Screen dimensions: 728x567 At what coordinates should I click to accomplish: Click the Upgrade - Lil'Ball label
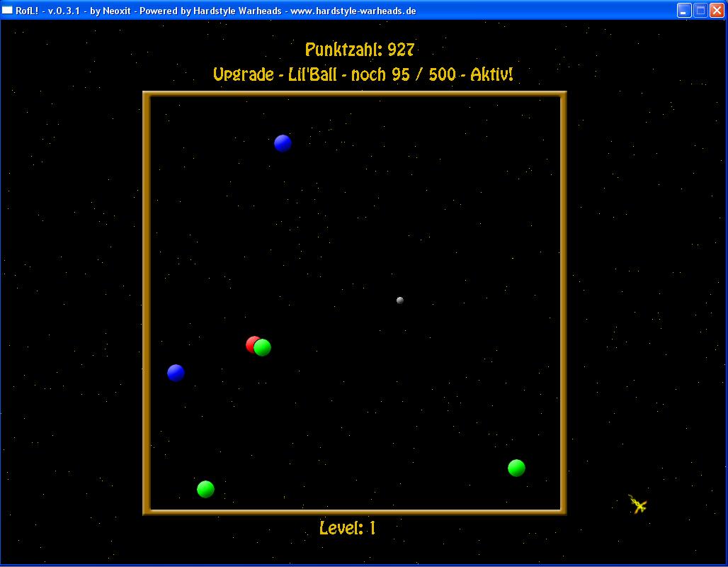[275, 74]
